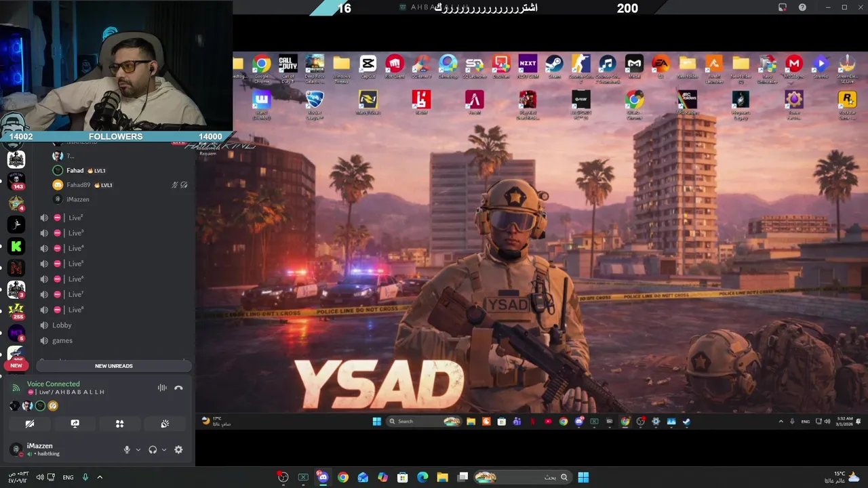Open Discord voice activities launcher button
This screenshot has height=488, width=868.
coord(119,424)
